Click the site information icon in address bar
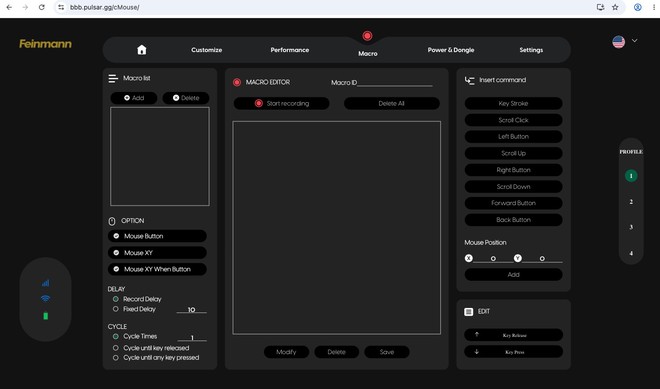Viewport: 660px width, 389px height. coord(61,7)
